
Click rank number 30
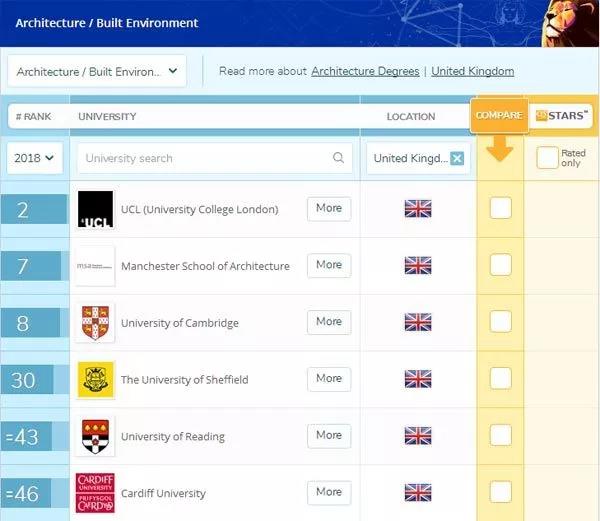coord(23,380)
